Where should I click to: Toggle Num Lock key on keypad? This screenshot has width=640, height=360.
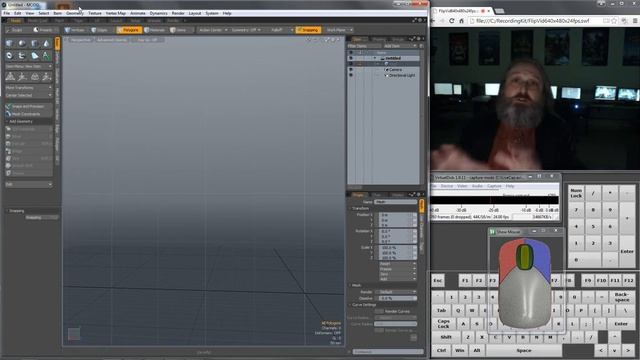pyautogui.click(x=576, y=193)
